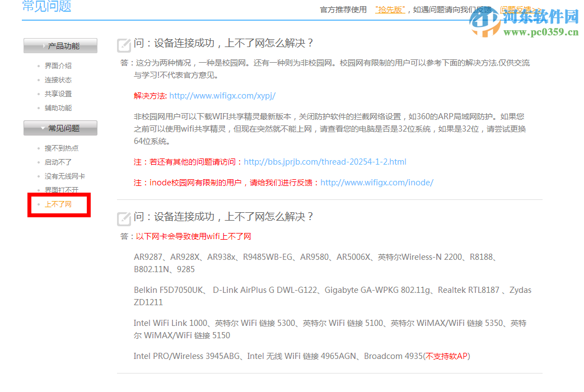Open the 抢先版 download link
Image resolution: width=584 pixels, height=392 pixels.
tap(390, 10)
